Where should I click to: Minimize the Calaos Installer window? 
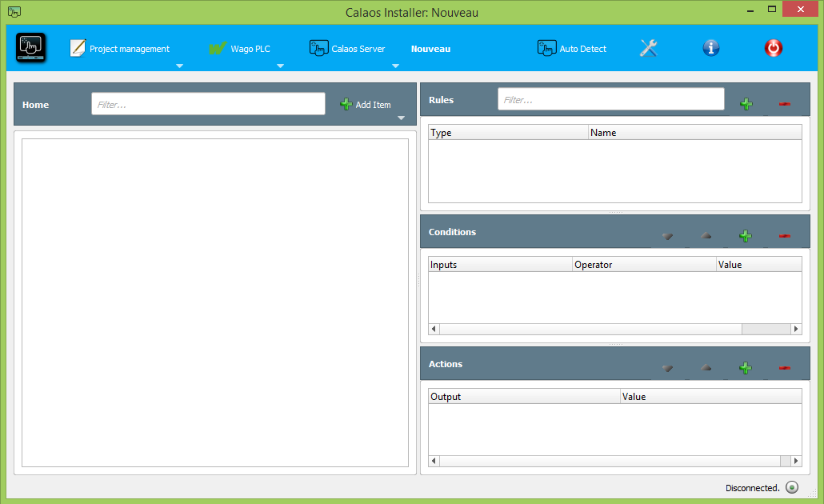pyautogui.click(x=750, y=10)
